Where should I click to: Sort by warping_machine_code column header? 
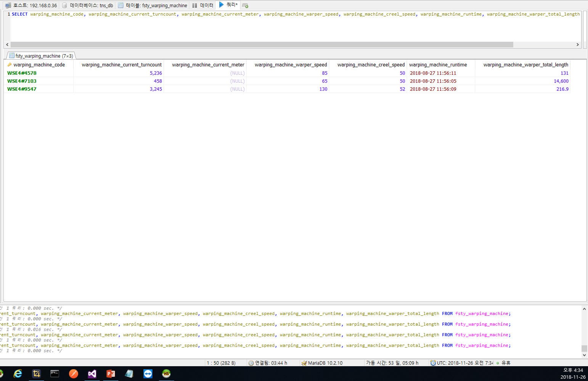pyautogui.click(x=39, y=65)
